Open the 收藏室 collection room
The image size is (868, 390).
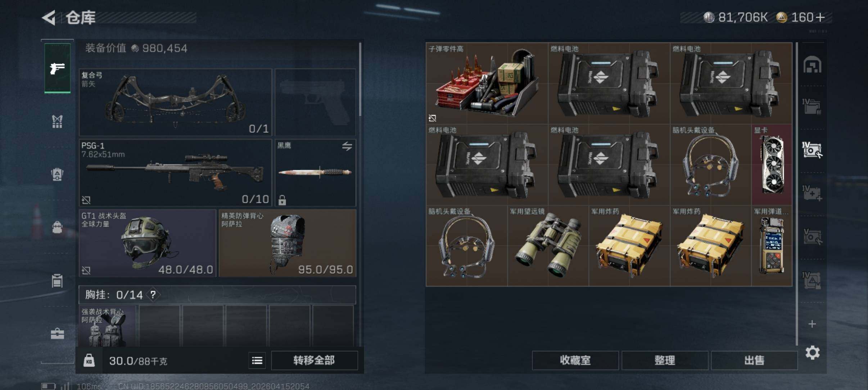tap(575, 360)
